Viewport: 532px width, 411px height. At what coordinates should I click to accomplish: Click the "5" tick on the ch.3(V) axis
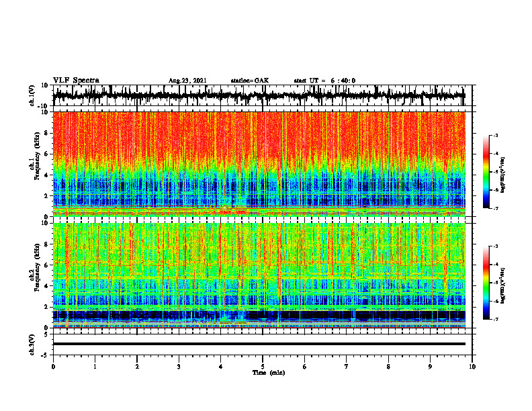47,334
